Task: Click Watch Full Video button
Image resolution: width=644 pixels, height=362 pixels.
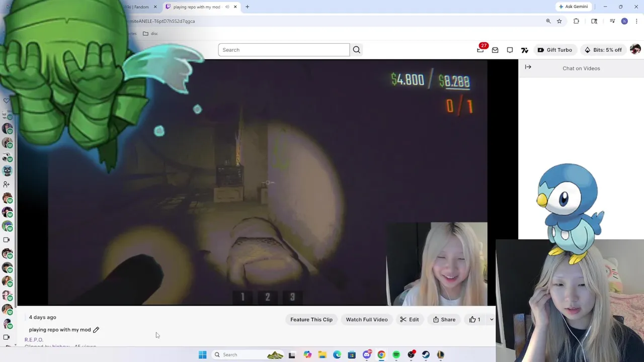Action: (x=367, y=319)
